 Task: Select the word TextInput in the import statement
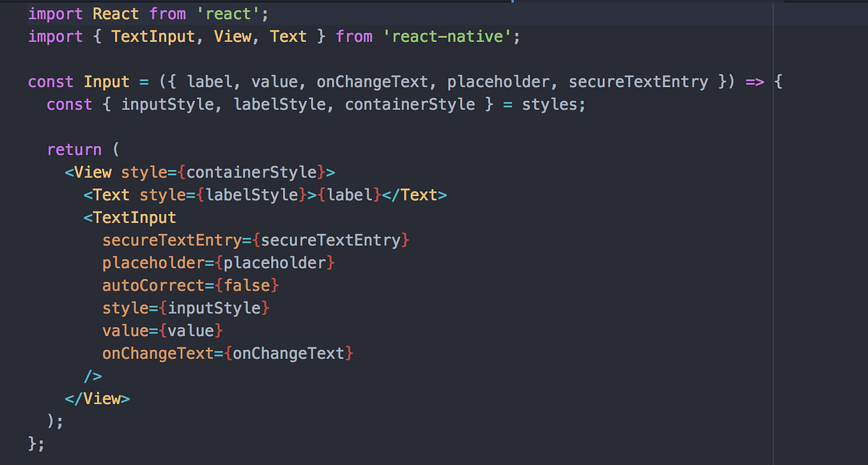pyautogui.click(x=152, y=36)
